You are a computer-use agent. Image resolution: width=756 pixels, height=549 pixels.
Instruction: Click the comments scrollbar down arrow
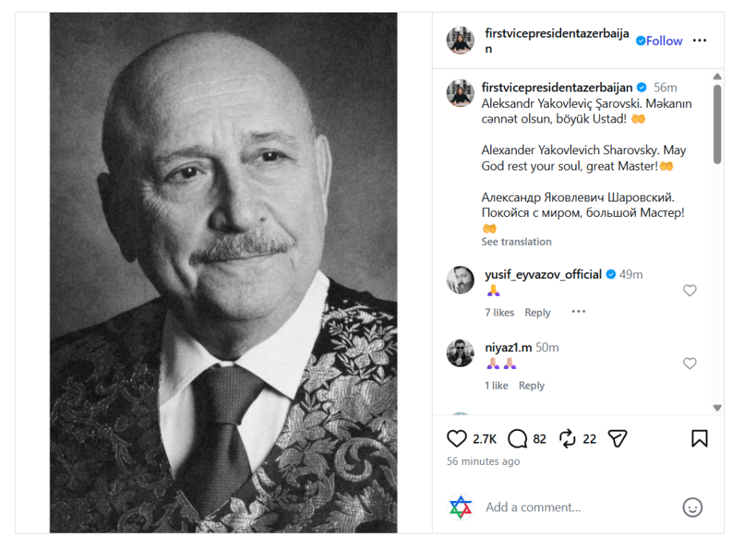click(x=718, y=408)
